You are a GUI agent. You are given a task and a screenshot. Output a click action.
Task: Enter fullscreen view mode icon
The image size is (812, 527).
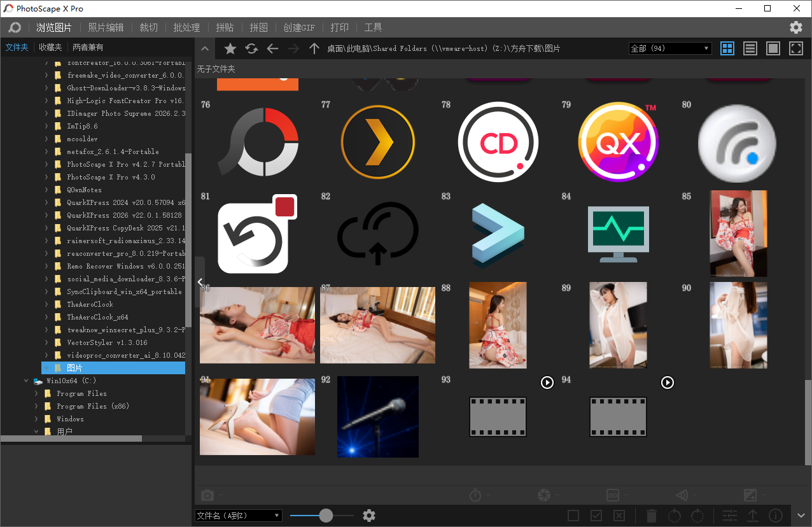[796, 48]
